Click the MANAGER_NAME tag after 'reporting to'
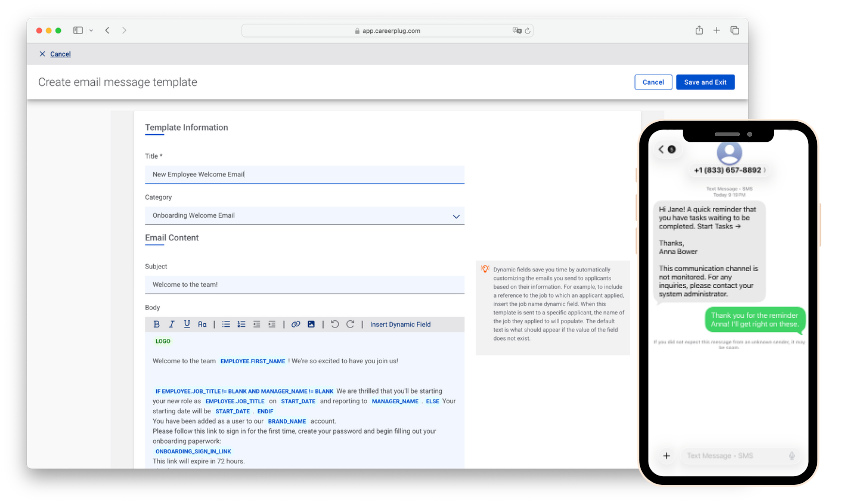 point(395,402)
